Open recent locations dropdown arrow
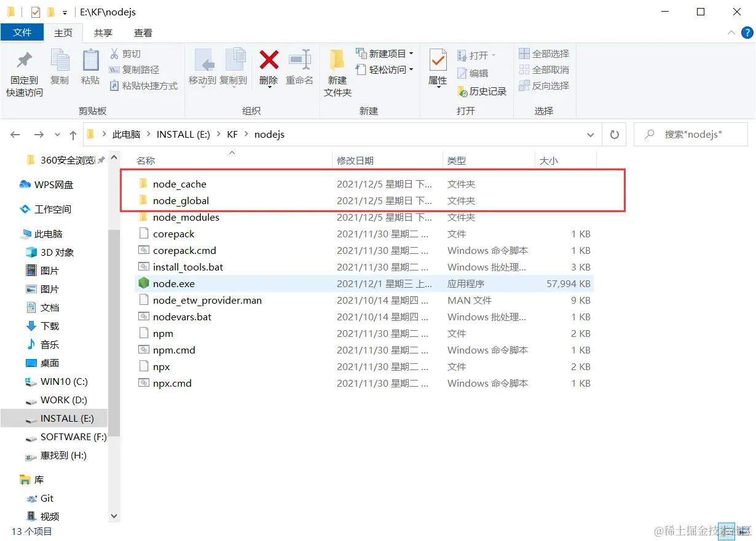Image resolution: width=756 pixels, height=541 pixels. pos(58,135)
